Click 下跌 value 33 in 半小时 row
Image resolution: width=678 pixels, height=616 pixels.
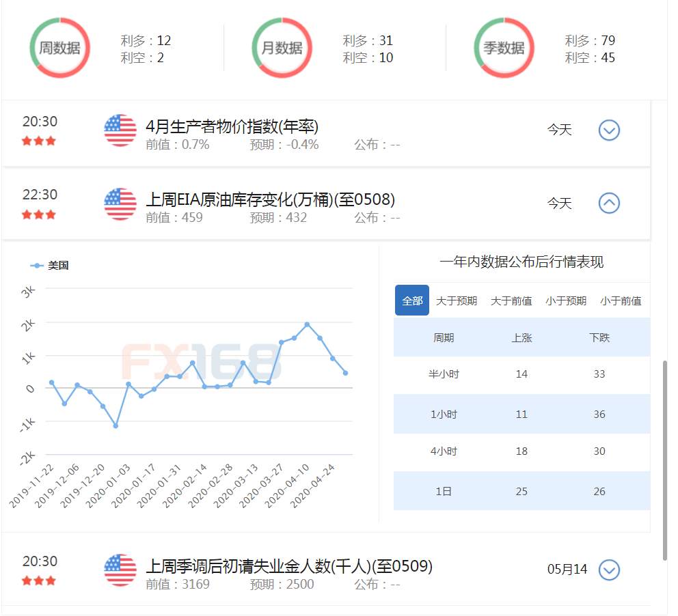tap(599, 374)
